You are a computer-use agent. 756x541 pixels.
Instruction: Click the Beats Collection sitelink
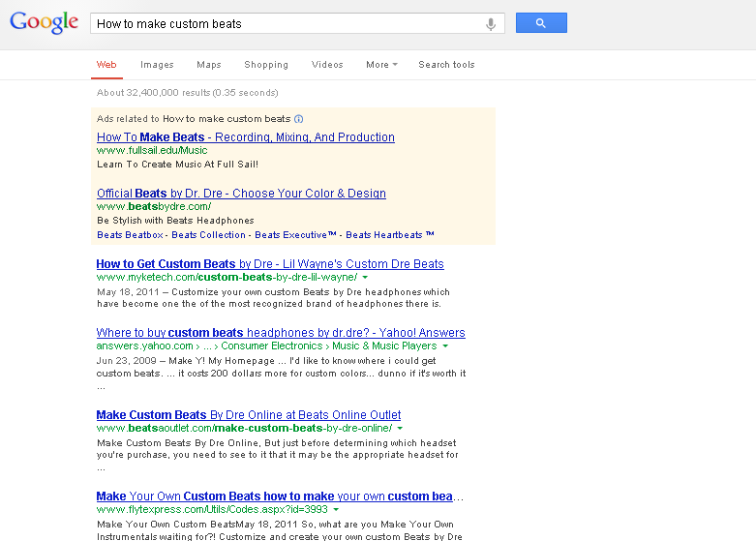click(x=209, y=235)
